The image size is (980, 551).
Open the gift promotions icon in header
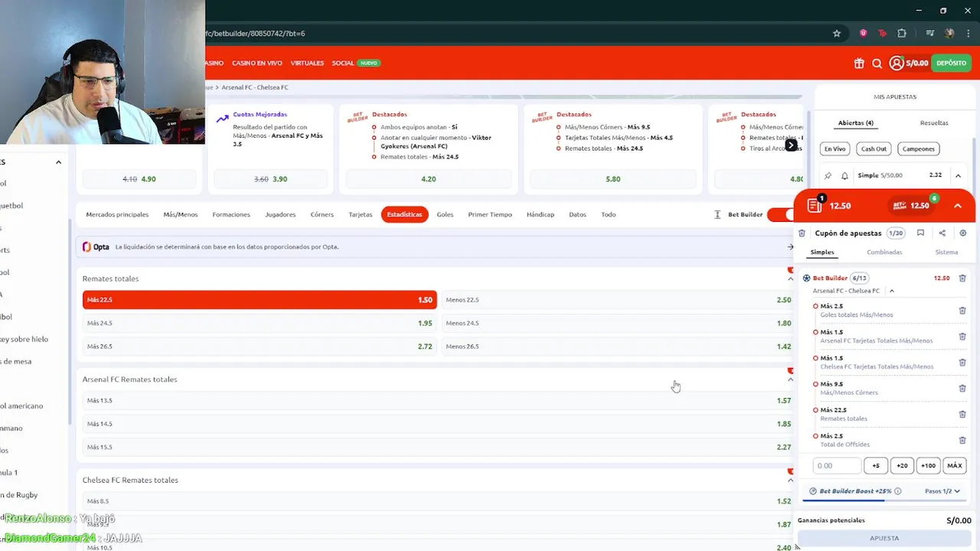pos(859,64)
